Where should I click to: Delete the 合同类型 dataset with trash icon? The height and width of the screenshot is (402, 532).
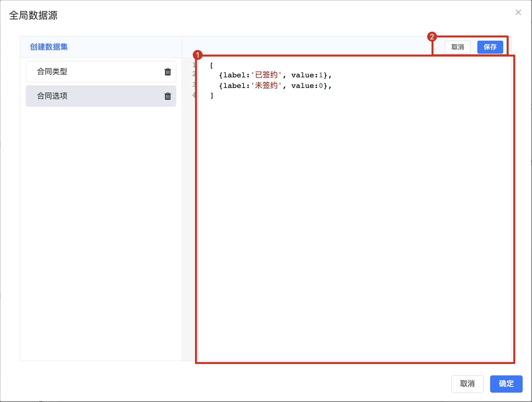pos(168,72)
